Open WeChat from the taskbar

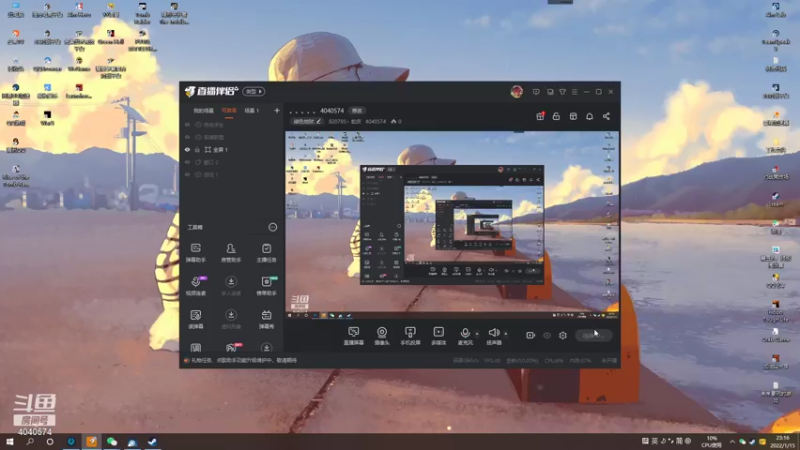pyautogui.click(x=112, y=442)
